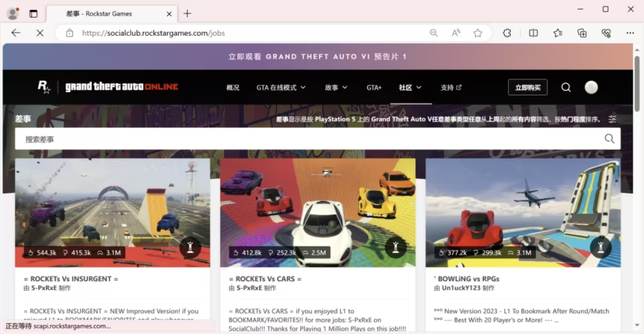Click the GTA VI trailer banner
The width and height of the screenshot is (644, 334).
(x=318, y=57)
